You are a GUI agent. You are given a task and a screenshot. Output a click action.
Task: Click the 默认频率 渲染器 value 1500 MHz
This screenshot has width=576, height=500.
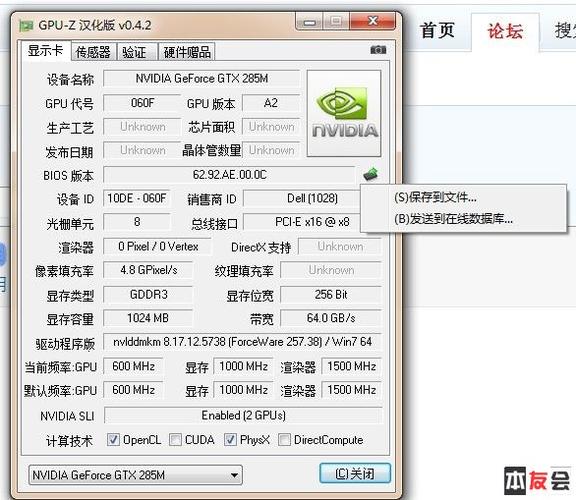(352, 390)
